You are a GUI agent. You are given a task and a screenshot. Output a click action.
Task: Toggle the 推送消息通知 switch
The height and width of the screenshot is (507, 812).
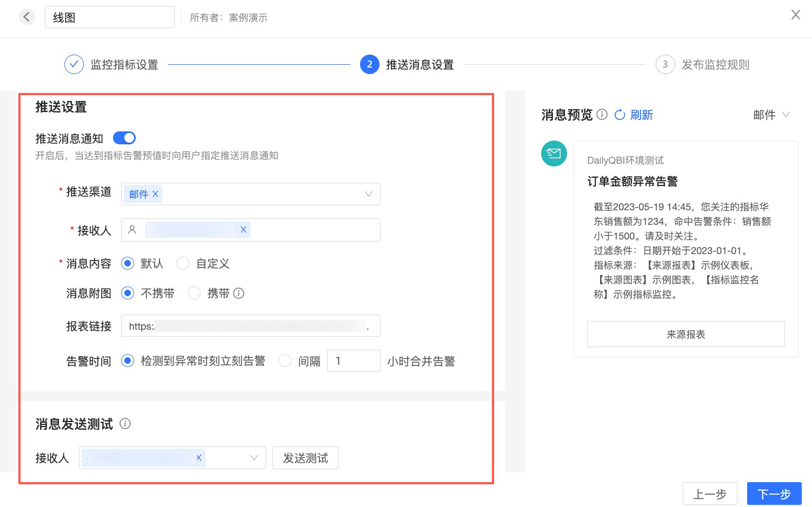tap(124, 138)
